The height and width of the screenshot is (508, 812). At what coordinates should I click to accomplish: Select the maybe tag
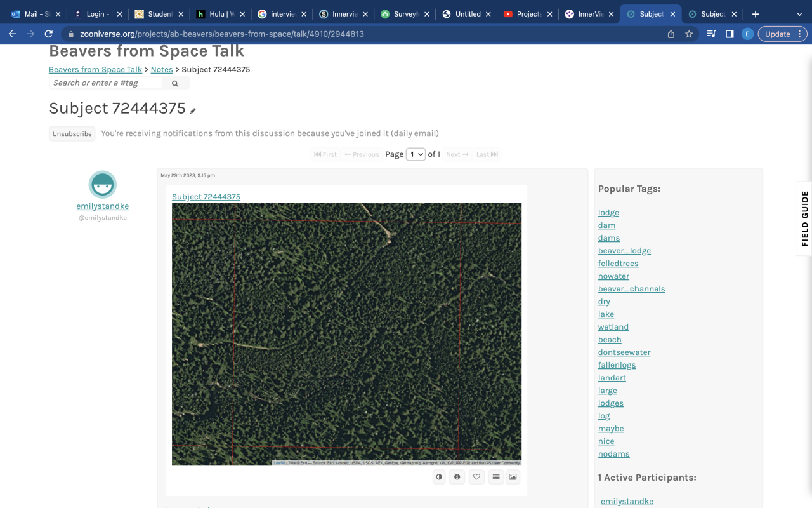611,429
